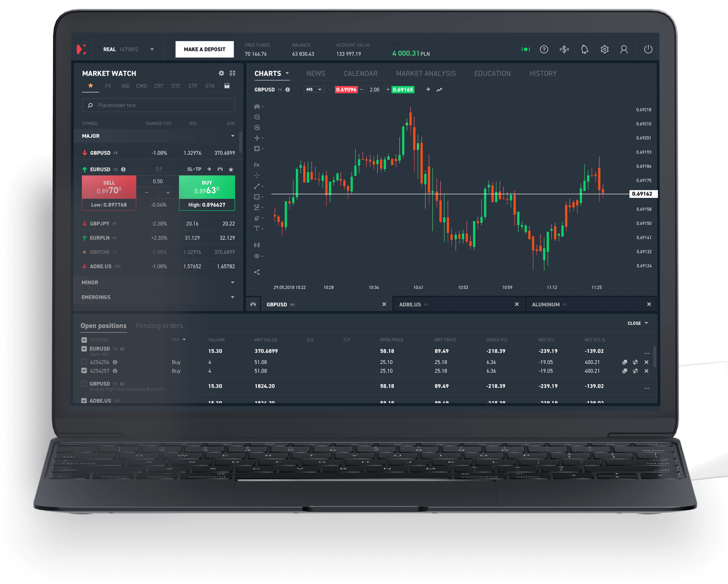Open the user profile icon
This screenshot has width=728, height=584.
624,49
